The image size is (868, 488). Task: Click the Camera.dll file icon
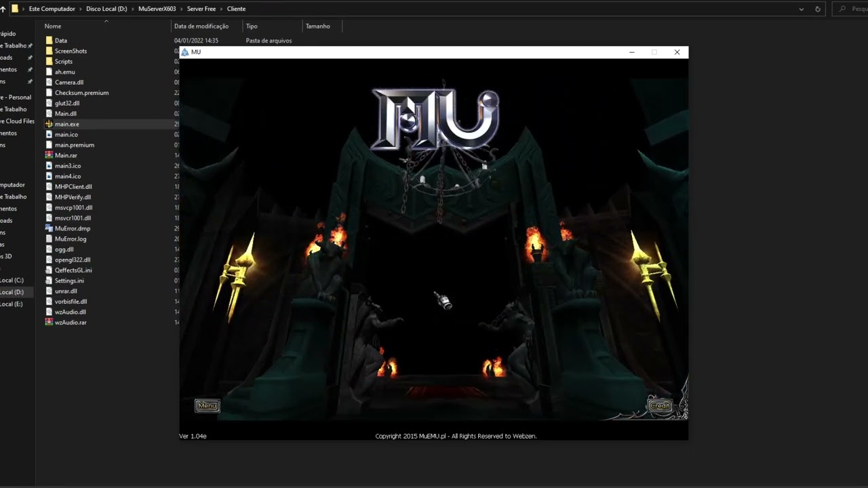pos(49,82)
